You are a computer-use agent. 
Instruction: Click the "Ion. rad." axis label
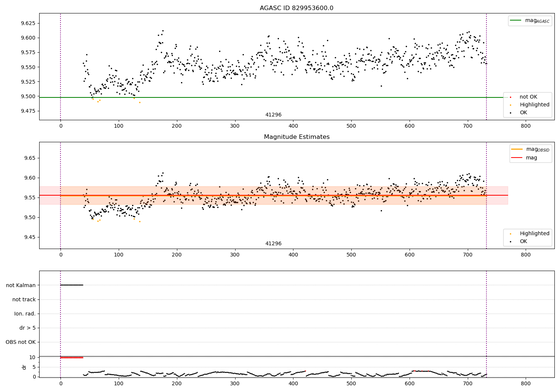[x=25, y=314]
